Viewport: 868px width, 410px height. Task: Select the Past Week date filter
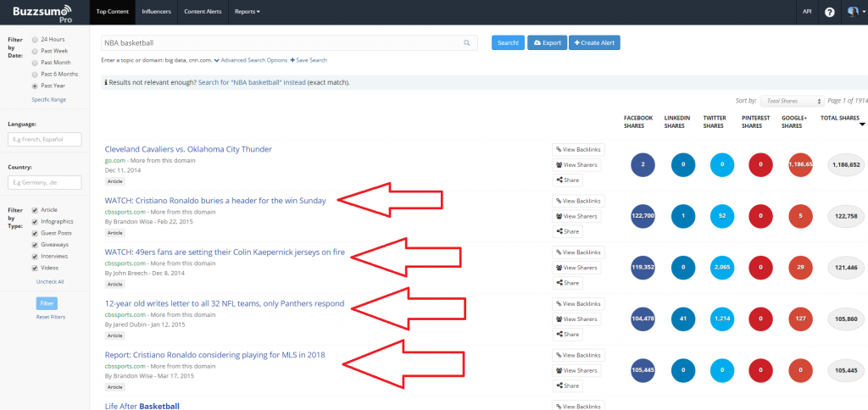[35, 51]
